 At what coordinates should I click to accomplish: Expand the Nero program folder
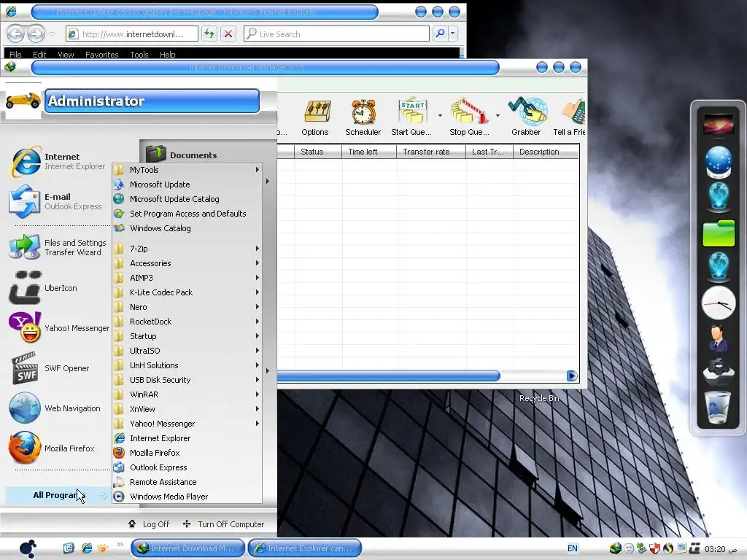point(187,307)
